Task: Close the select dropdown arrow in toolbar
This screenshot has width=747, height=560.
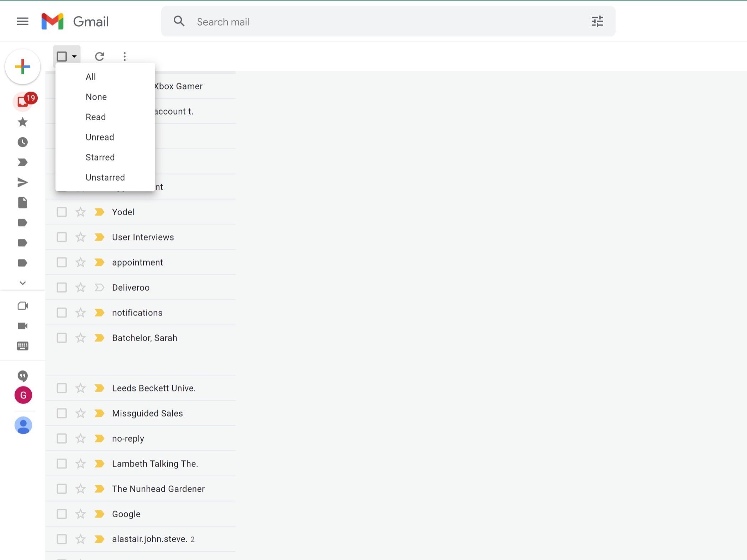Action: pyautogui.click(x=74, y=56)
